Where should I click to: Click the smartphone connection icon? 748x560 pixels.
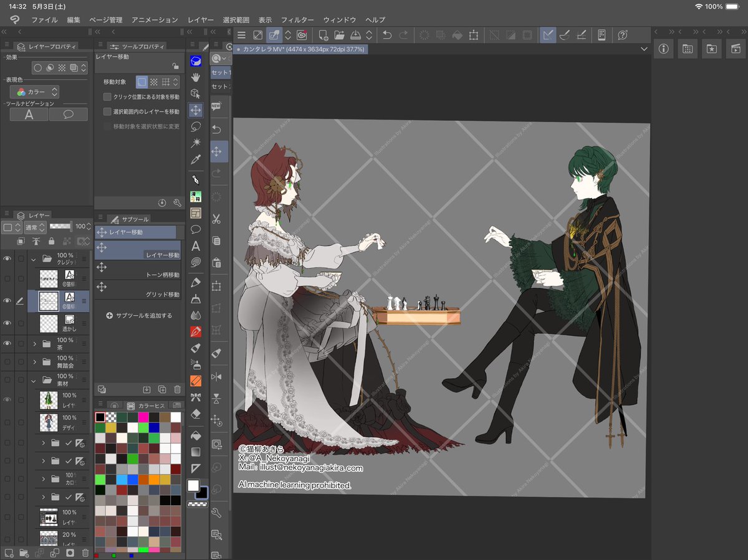[x=602, y=36]
